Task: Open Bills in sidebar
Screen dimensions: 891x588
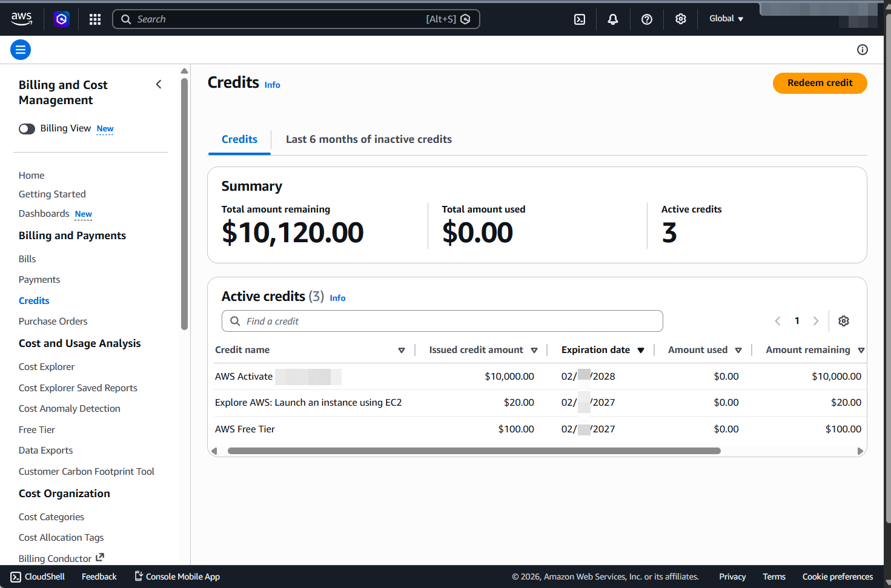Action: coord(27,259)
